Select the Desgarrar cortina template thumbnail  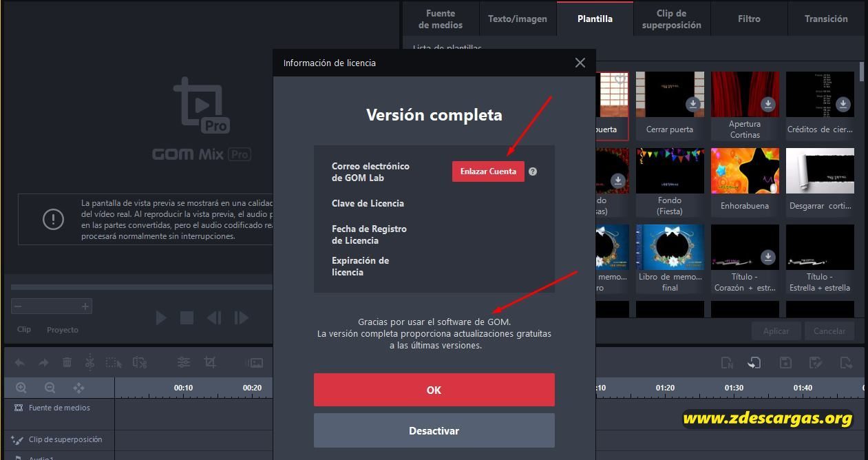tap(820, 171)
